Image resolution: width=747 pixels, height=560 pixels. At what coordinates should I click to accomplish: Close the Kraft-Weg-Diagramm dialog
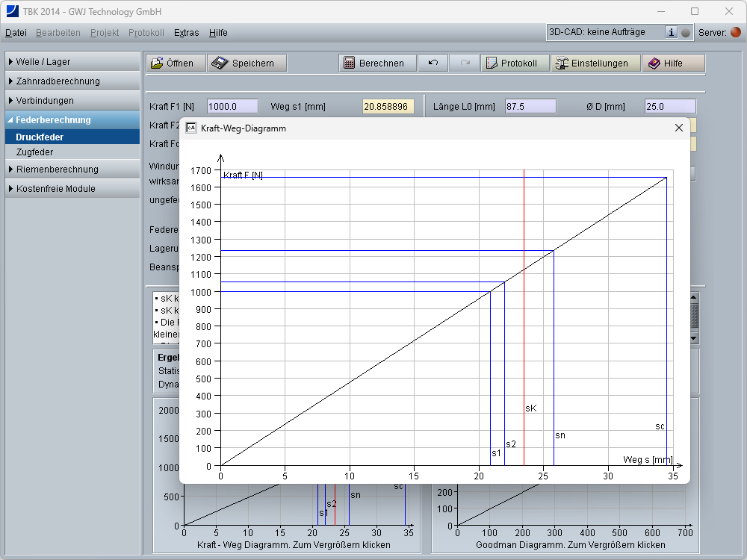pyautogui.click(x=678, y=128)
